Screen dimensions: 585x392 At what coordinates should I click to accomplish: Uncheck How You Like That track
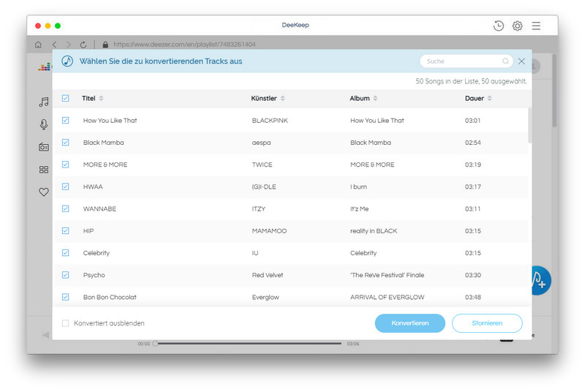[66, 120]
